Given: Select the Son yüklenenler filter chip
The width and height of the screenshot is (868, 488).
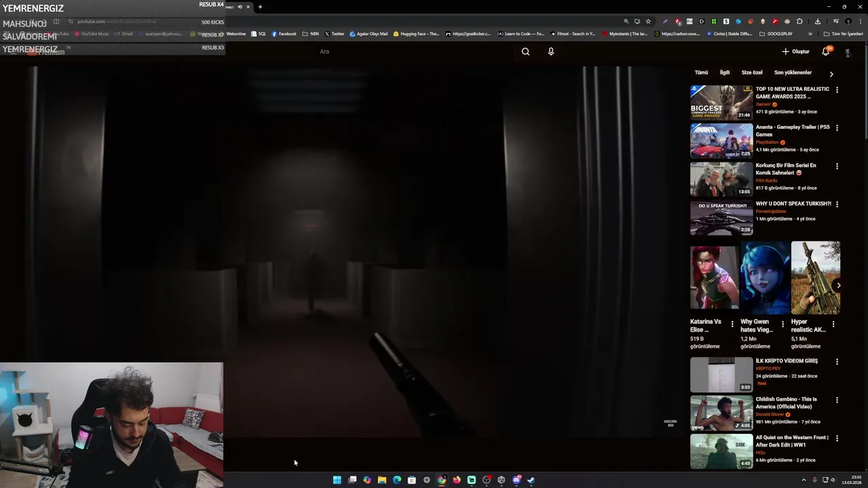Looking at the screenshot, I should click(x=793, y=73).
